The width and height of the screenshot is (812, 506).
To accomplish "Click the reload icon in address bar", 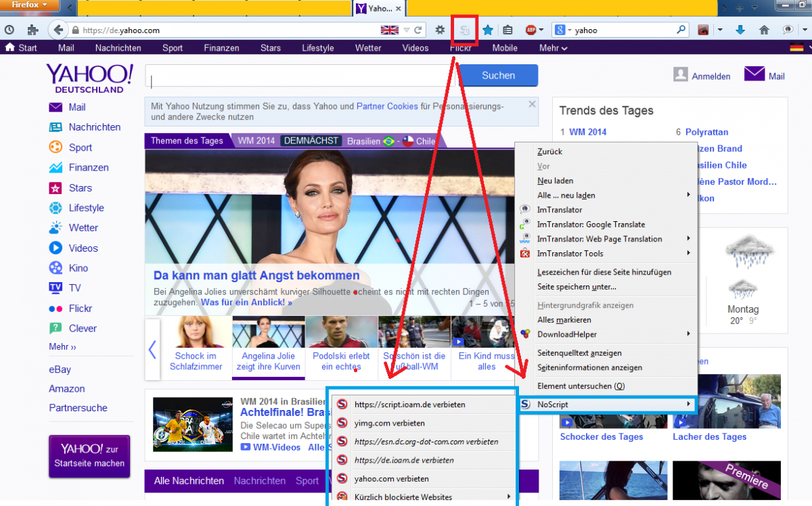I will (418, 30).
